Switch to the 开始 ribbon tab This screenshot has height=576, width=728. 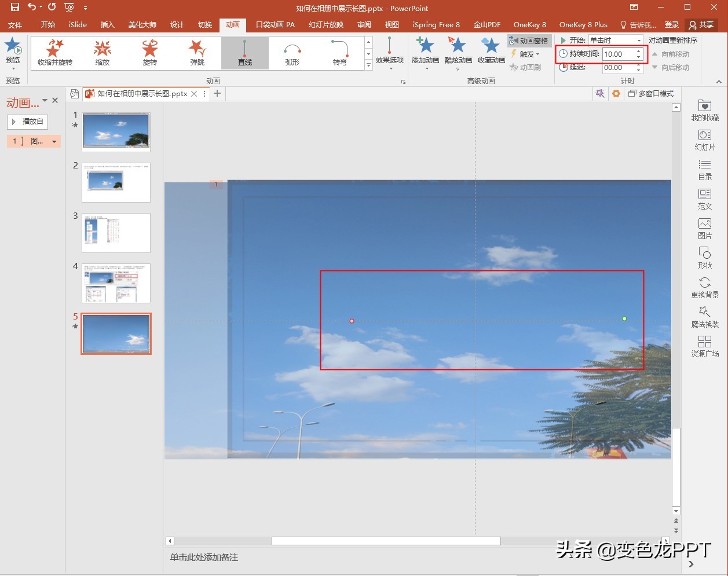point(48,25)
